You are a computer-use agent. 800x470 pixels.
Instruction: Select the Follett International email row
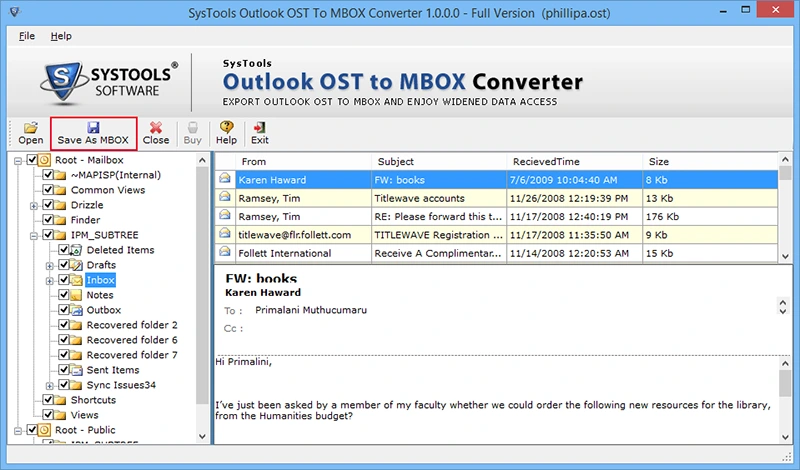496,253
